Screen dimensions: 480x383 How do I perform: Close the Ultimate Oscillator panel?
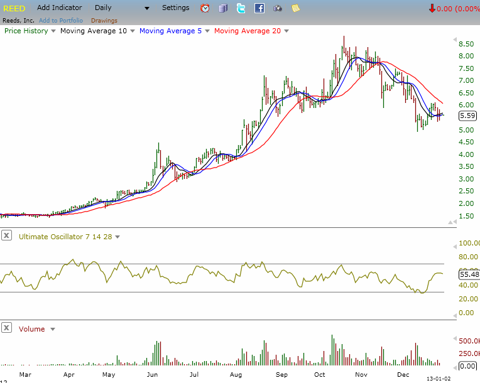[6, 236]
